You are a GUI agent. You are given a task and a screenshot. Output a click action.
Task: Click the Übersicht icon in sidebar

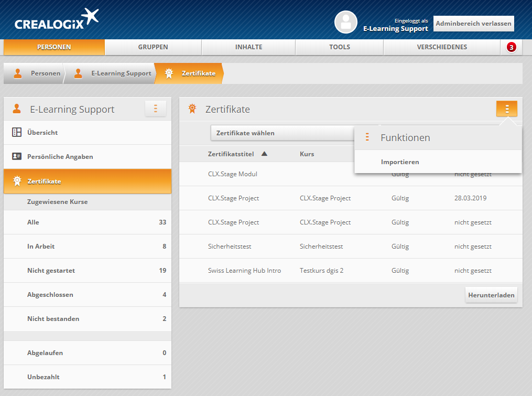coord(17,133)
